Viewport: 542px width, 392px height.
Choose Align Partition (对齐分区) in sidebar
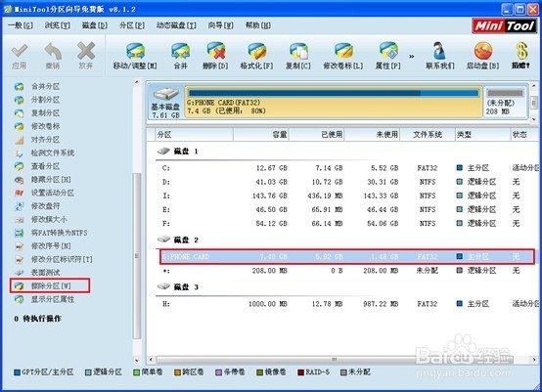point(45,140)
